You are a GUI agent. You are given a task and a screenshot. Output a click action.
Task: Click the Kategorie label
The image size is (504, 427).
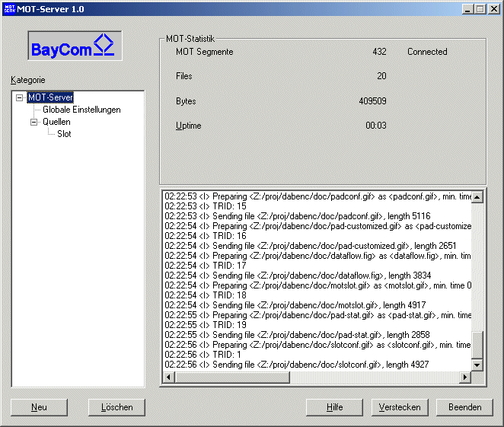click(28, 80)
